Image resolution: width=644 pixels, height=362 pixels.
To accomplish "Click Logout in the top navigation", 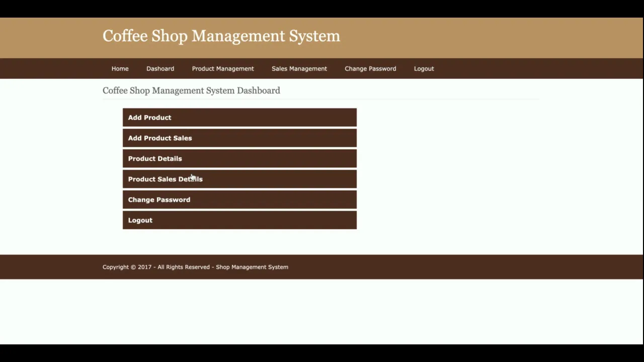I will [424, 68].
